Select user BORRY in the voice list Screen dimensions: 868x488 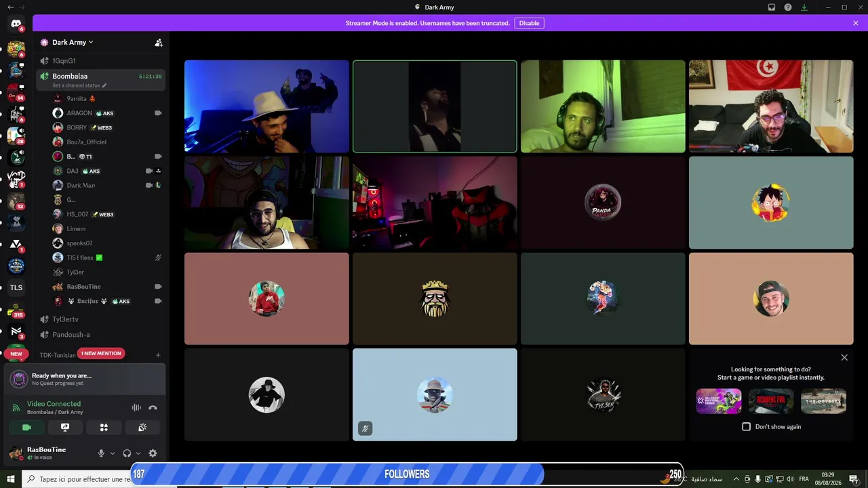coord(108,127)
